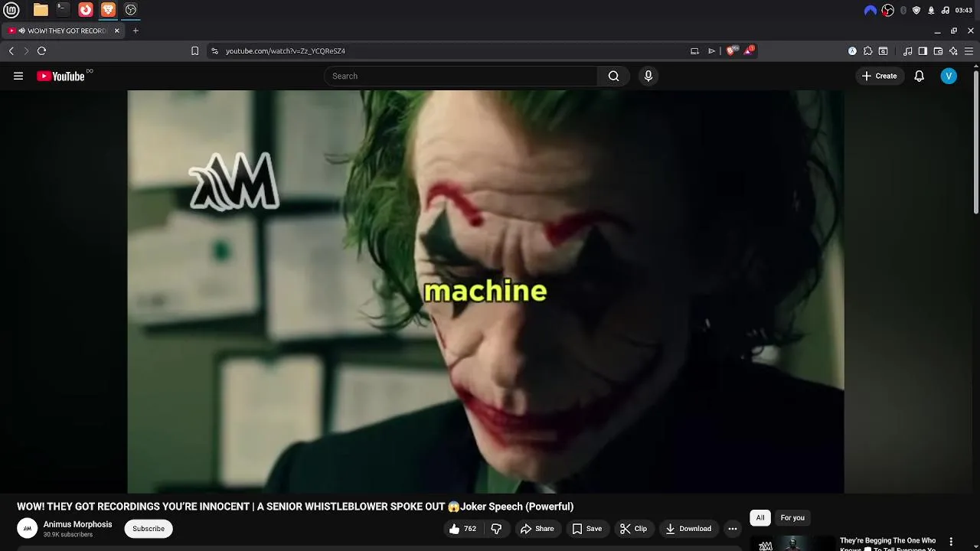This screenshot has height=551, width=980.
Task: Open a new browser tab
Action: [x=136, y=31]
